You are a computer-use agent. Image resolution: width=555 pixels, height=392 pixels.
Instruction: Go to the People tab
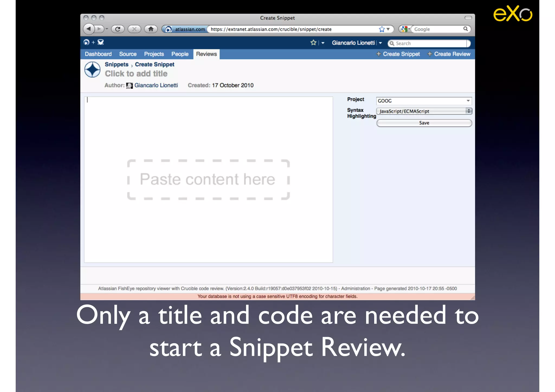tap(180, 54)
